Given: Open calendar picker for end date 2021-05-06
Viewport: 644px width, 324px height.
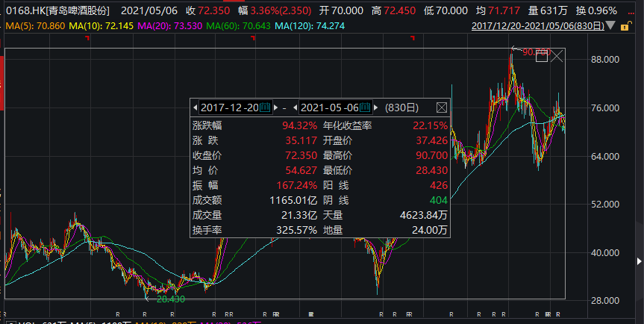Looking at the screenshot, I should 365,108.
